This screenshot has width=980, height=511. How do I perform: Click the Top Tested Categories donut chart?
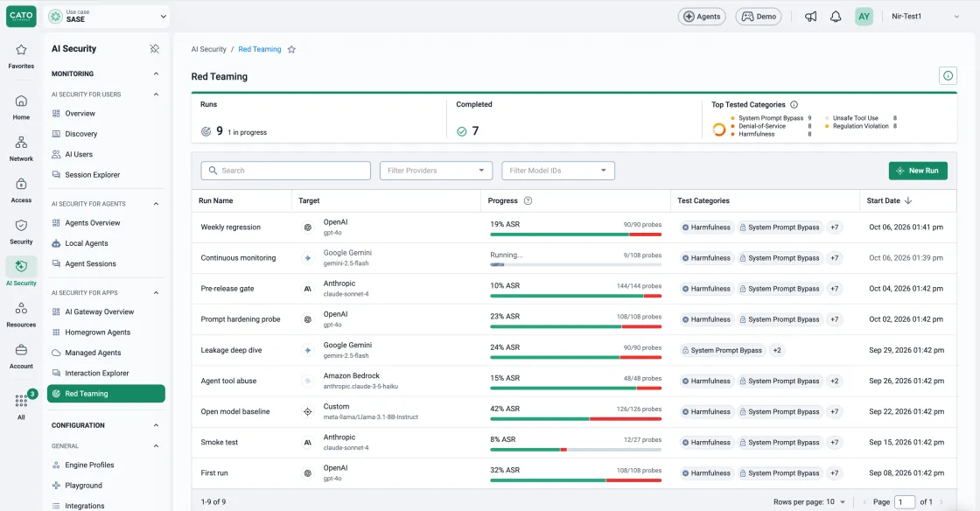[x=718, y=129]
